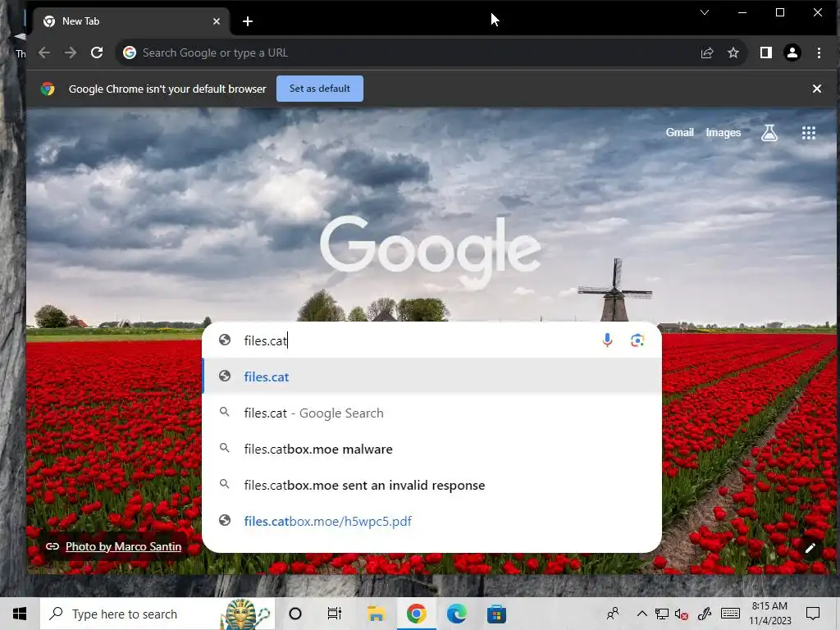Open the Gmail link
Image resolution: width=840 pixels, height=630 pixels.
tap(679, 132)
